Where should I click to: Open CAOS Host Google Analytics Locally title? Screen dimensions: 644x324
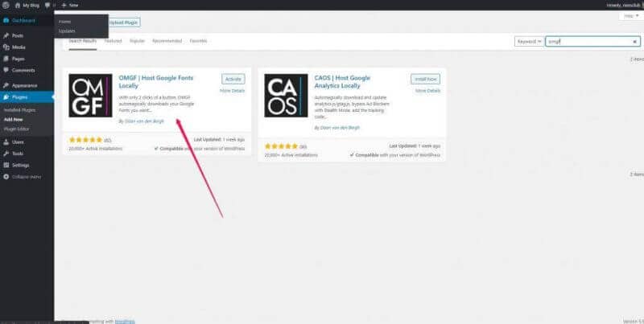pos(342,82)
